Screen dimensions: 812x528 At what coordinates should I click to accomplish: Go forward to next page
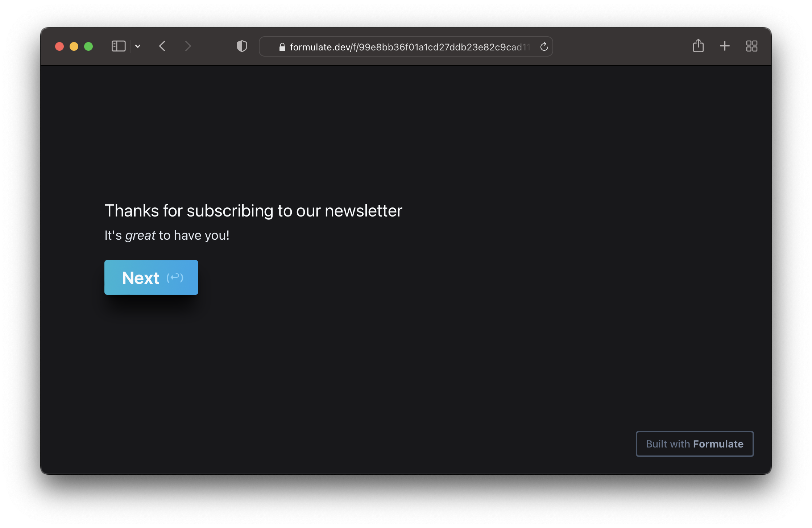[x=187, y=46]
